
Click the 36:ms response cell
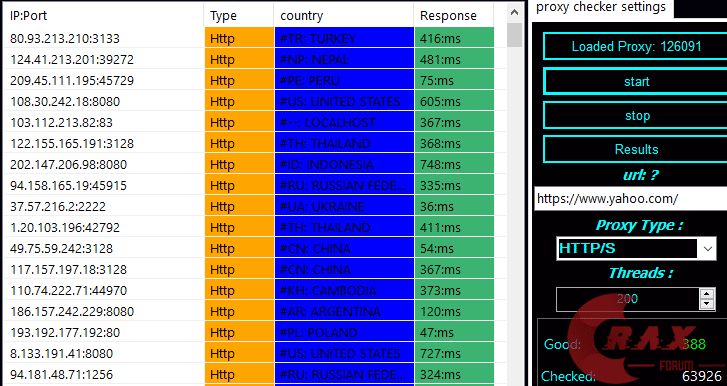coord(454,206)
